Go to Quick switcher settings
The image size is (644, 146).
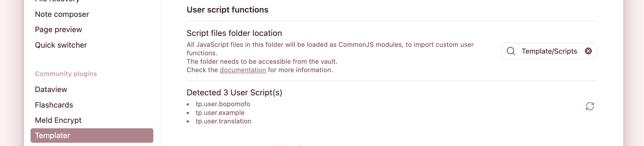[x=61, y=45]
